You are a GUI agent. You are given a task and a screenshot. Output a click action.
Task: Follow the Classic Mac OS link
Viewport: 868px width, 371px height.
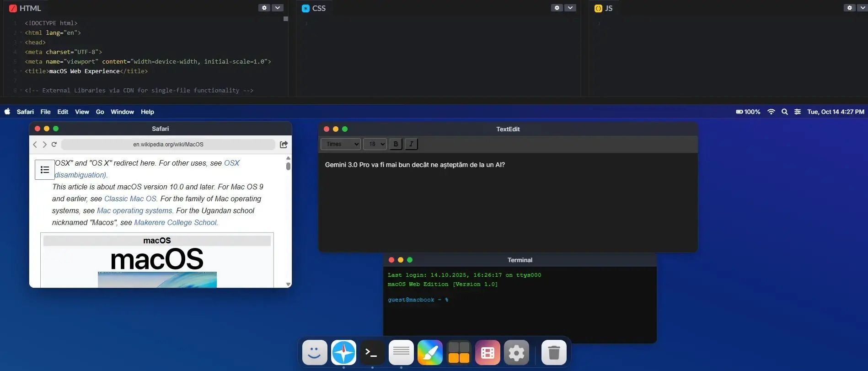click(130, 199)
